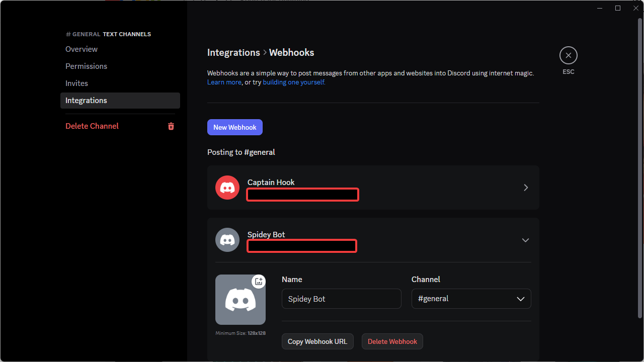Image resolution: width=644 pixels, height=362 pixels.
Task: Click the upload image icon on avatar
Action: (x=259, y=282)
